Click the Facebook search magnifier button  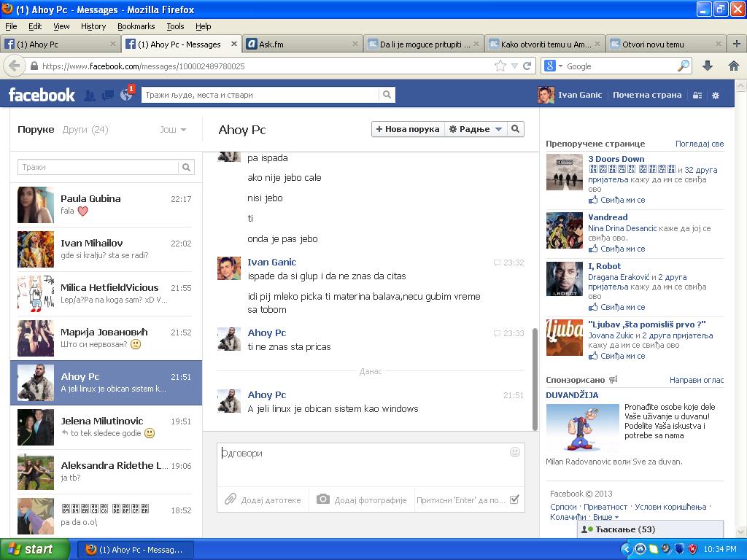(387, 95)
